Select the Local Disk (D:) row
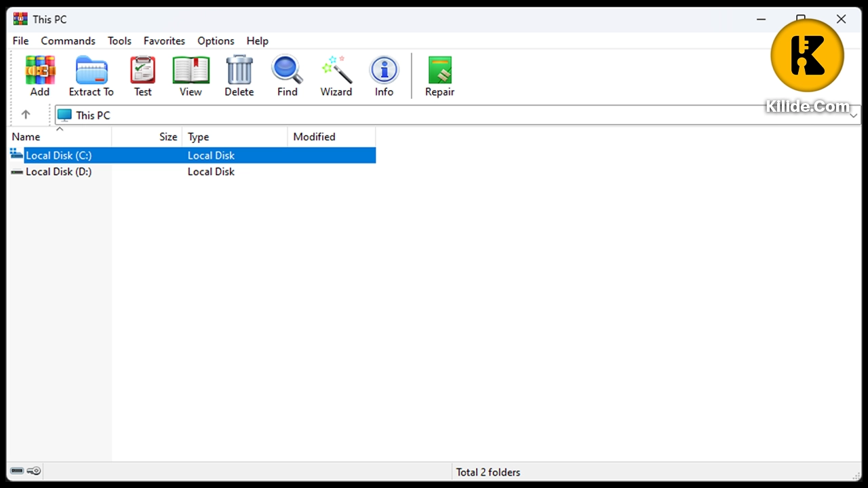 pyautogui.click(x=193, y=171)
